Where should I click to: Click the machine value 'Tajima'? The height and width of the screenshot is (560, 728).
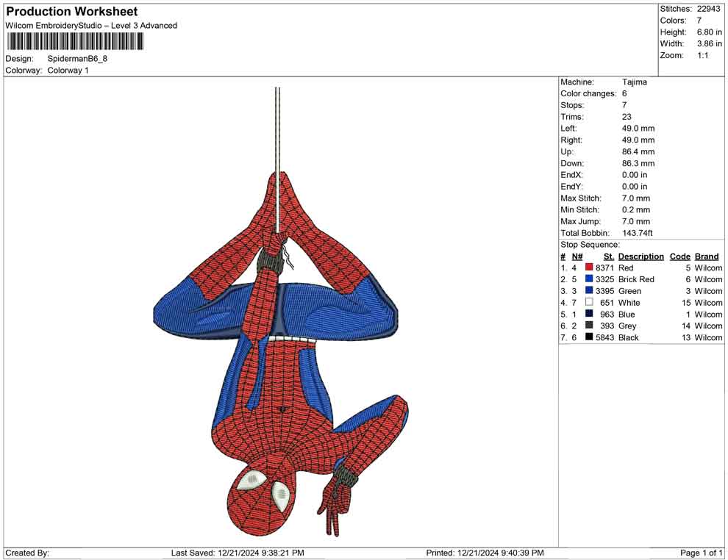pos(634,82)
